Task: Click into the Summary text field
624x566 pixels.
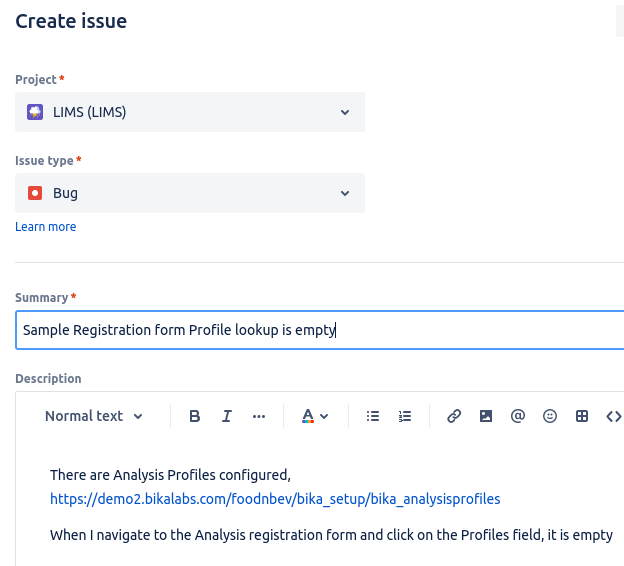Action: pos(320,330)
